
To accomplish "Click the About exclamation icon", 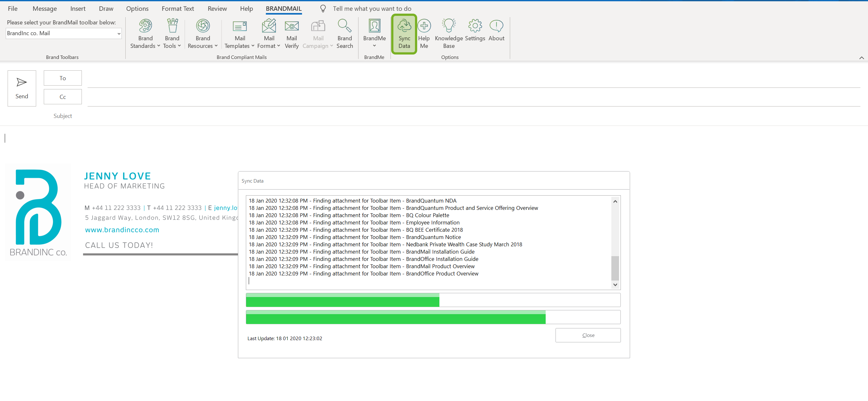I will point(496,26).
